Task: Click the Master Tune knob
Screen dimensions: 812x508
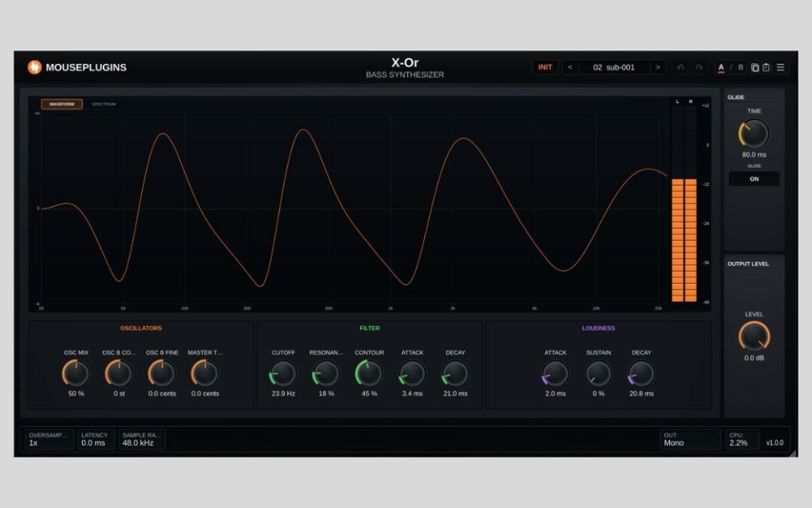Action: click(x=205, y=373)
